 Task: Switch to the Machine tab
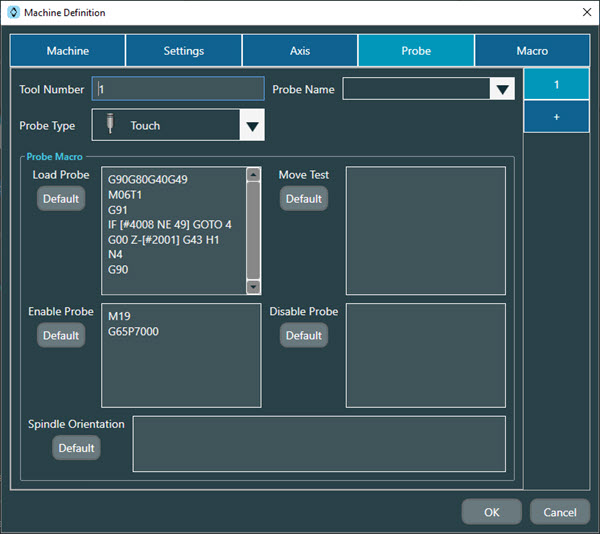68,51
